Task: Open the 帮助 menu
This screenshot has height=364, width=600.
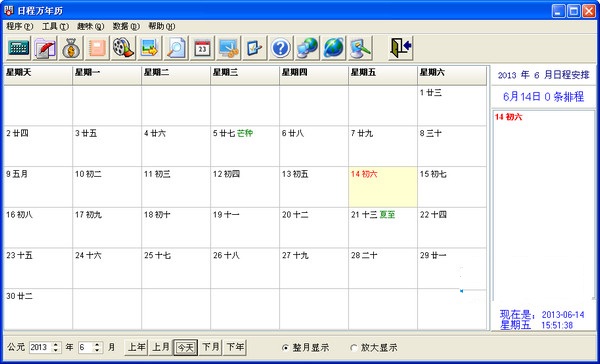Action: click(x=161, y=26)
